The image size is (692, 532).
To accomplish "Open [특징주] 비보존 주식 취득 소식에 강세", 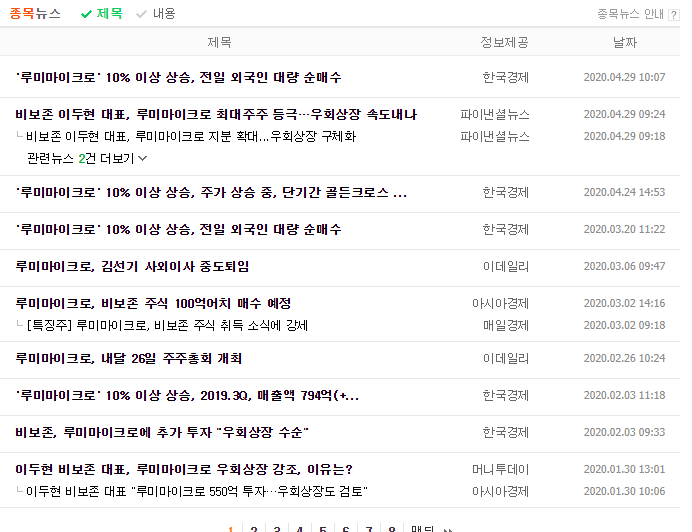I will click(167, 325).
